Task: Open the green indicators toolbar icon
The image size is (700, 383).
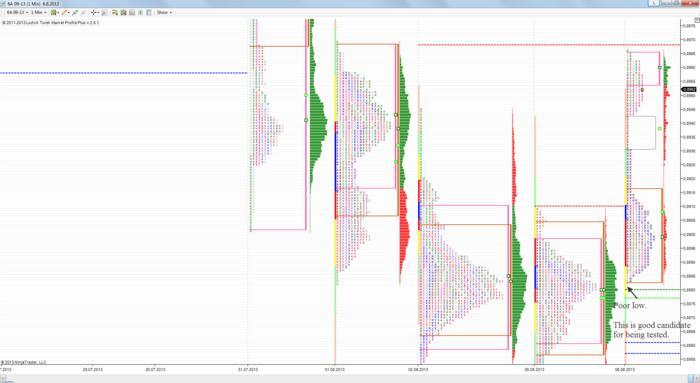Action: (123, 12)
